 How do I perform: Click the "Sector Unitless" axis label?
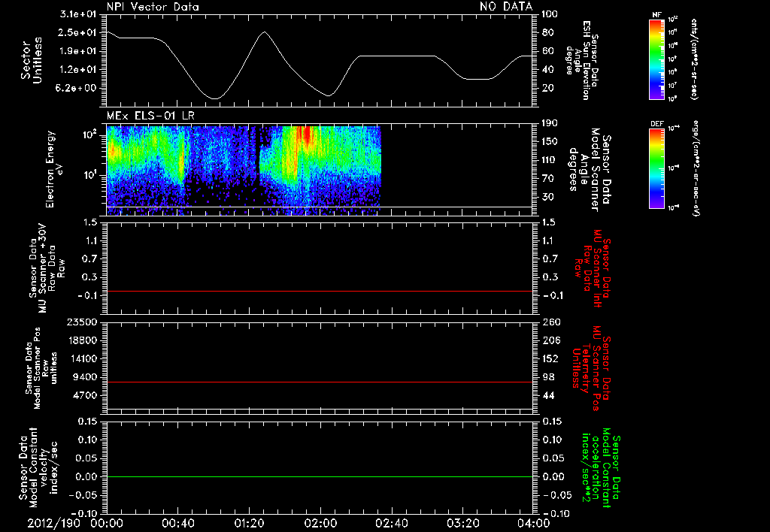(32, 60)
